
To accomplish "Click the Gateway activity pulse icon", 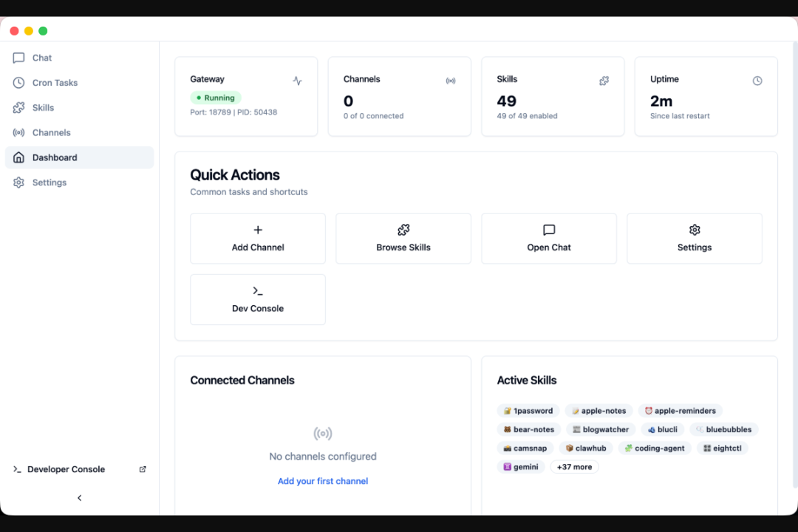I will coord(297,81).
